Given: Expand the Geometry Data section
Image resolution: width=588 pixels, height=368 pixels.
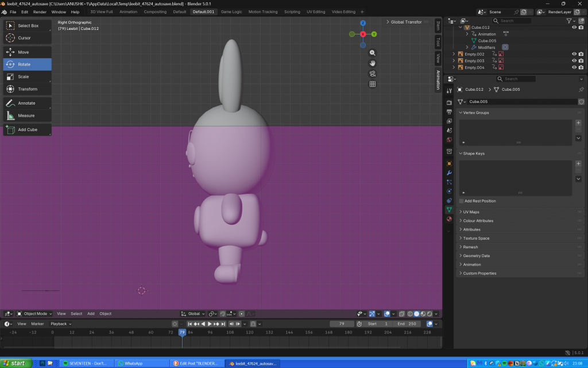Looking at the screenshot, I should point(476,256).
